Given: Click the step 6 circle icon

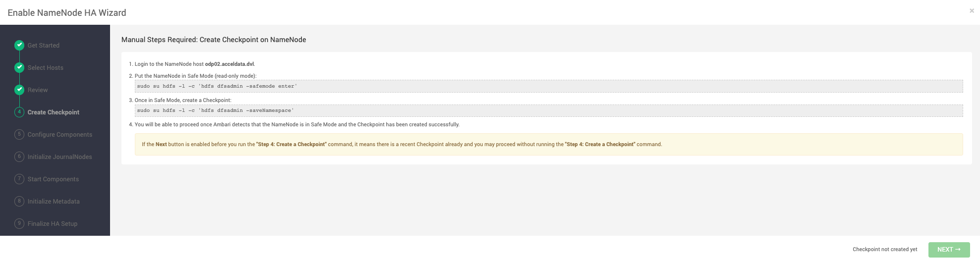Looking at the screenshot, I should click(x=19, y=157).
